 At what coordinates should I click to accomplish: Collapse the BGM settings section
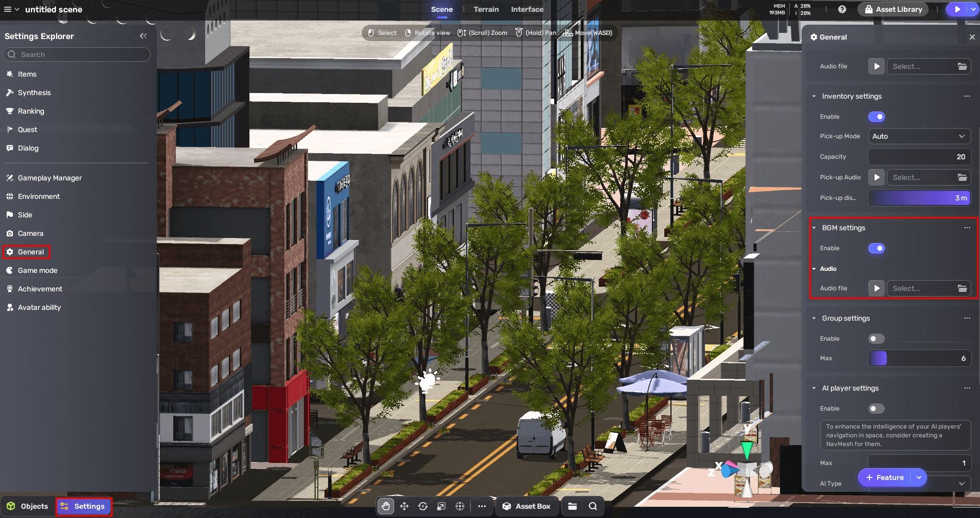814,228
